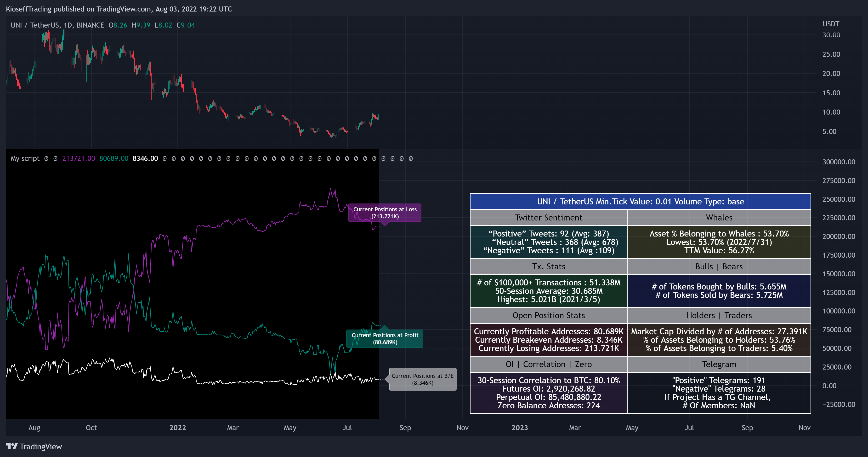868x457 pixels.
Task: Click the 300000.00 label on indicator axis
Action: pyautogui.click(x=839, y=162)
